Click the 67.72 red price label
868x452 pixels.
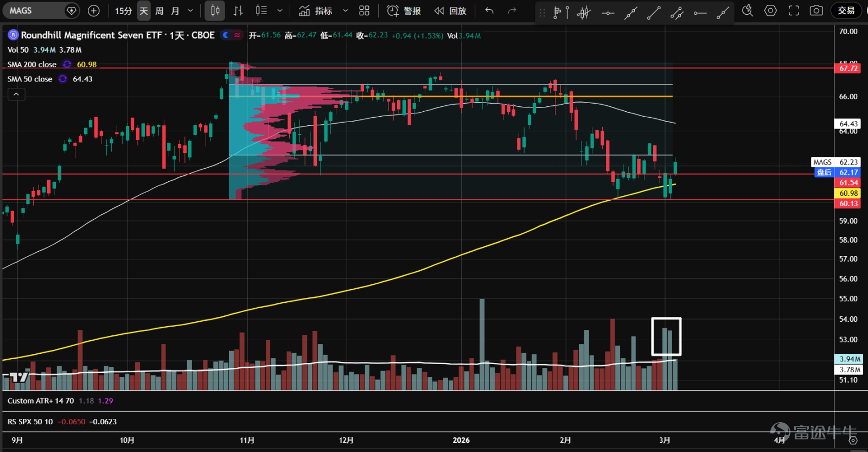click(x=848, y=68)
